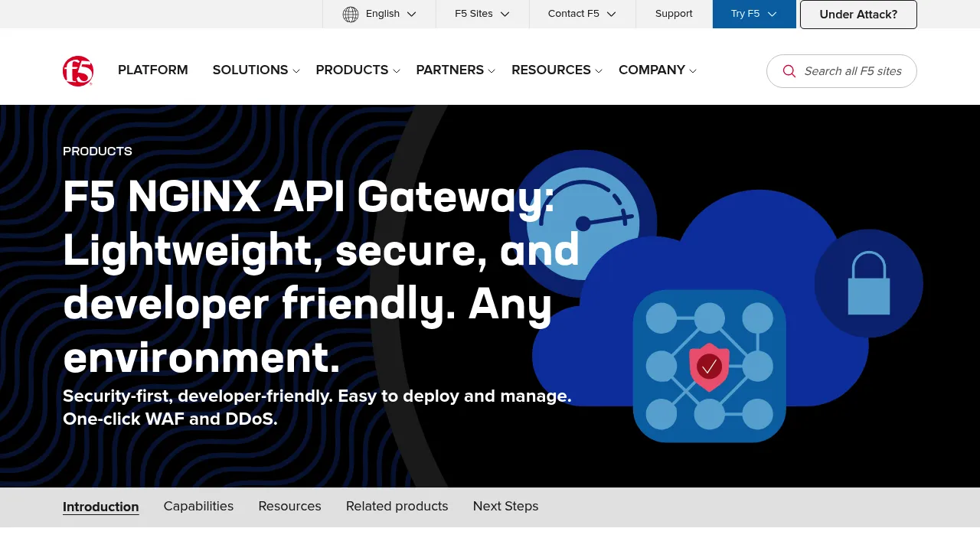Click the red shield checkmark graphic
980x551 pixels.
tap(710, 367)
